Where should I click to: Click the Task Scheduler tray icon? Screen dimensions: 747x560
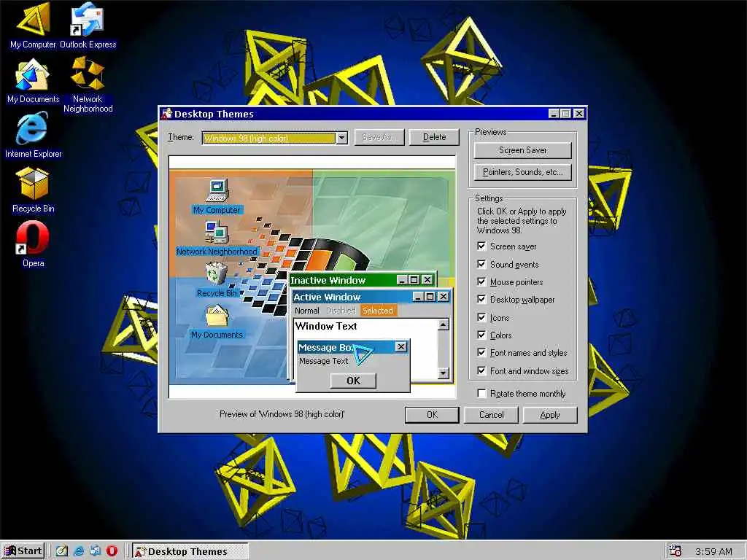point(675,551)
